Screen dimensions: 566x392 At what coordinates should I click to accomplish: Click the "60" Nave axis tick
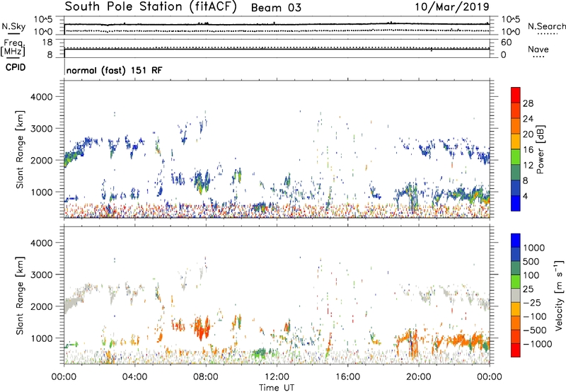pos(506,42)
